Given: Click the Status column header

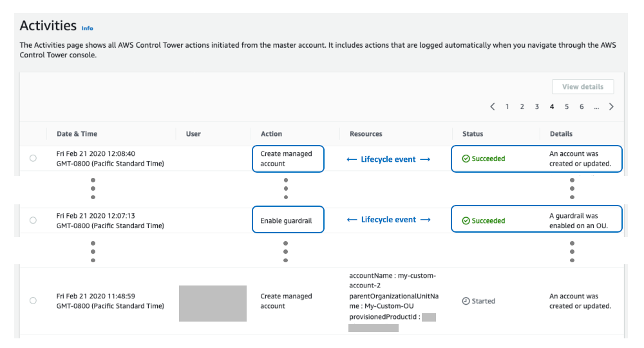Looking at the screenshot, I should [473, 134].
